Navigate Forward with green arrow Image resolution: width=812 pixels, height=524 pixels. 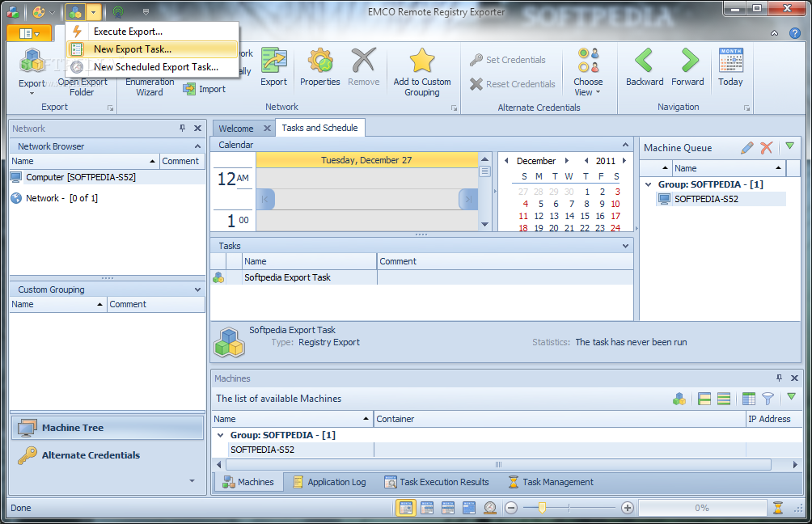(687, 67)
